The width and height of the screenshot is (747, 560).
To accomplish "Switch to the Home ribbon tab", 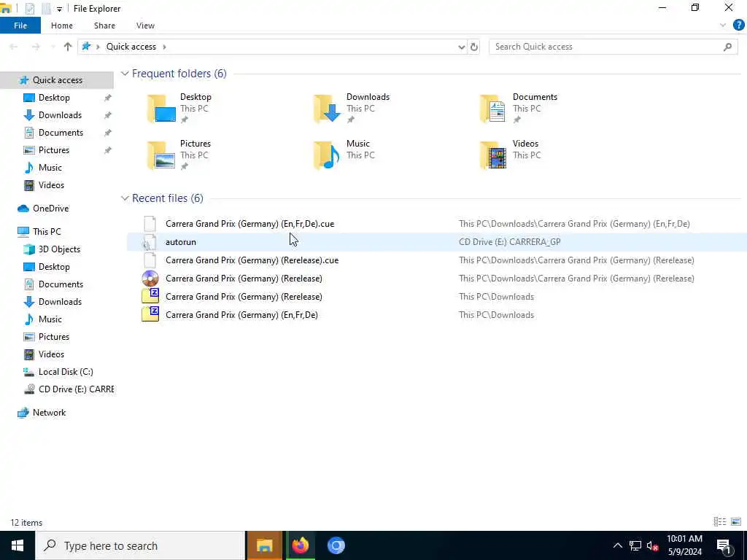I will [62, 26].
